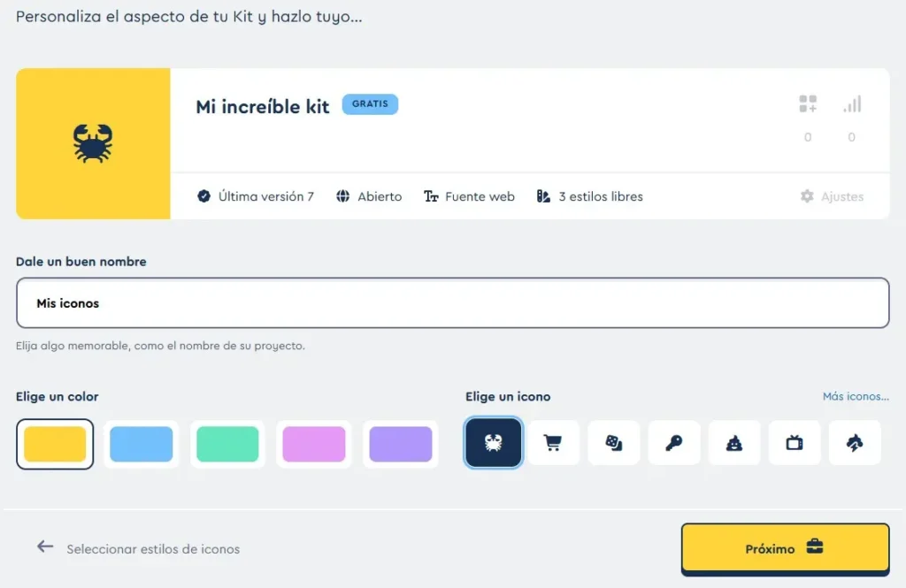Select the yellow color swatch
Screen dimensions: 906x588
(55, 444)
